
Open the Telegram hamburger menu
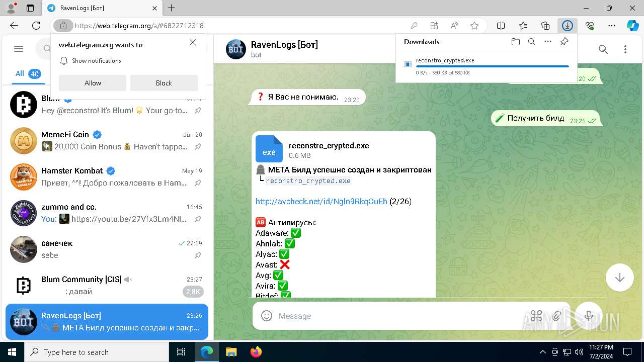coord(19,49)
